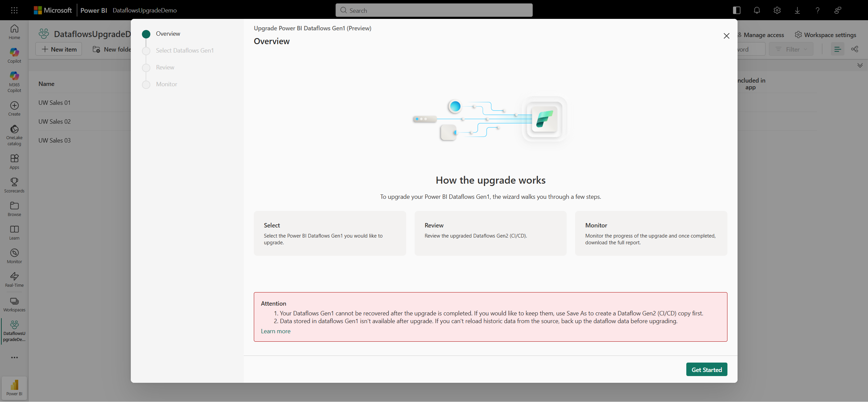Screen dimensions: 868x402
Task: Go to Home in the left sidebar
Action: 14,32
